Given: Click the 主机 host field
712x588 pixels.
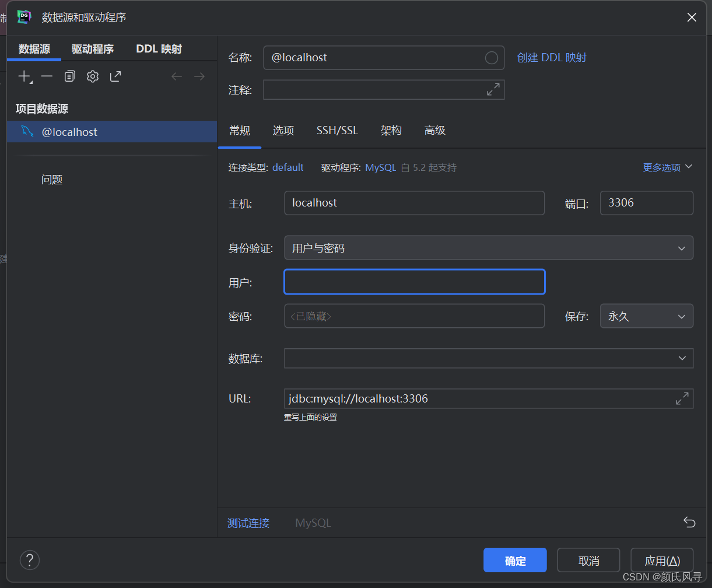Looking at the screenshot, I should click(x=415, y=203).
